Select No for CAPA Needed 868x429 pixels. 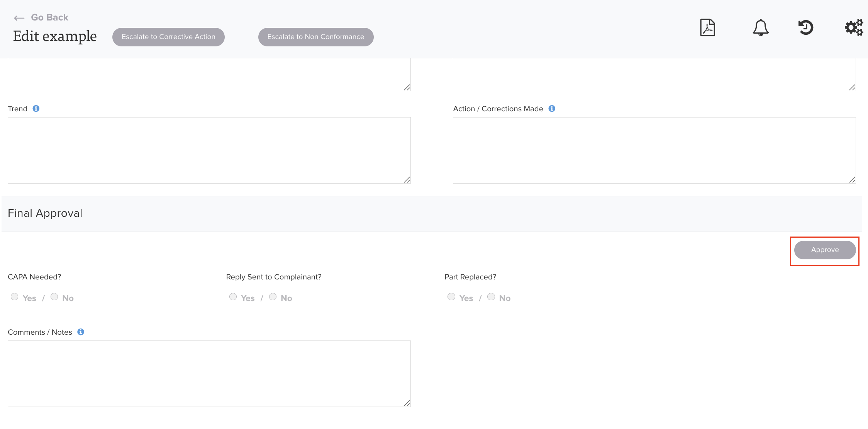pyautogui.click(x=54, y=297)
